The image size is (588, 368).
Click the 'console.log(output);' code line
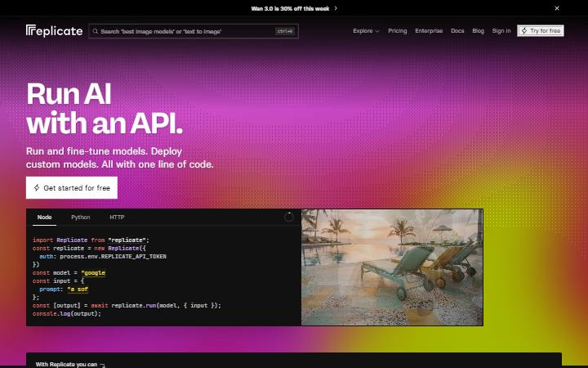click(67, 313)
